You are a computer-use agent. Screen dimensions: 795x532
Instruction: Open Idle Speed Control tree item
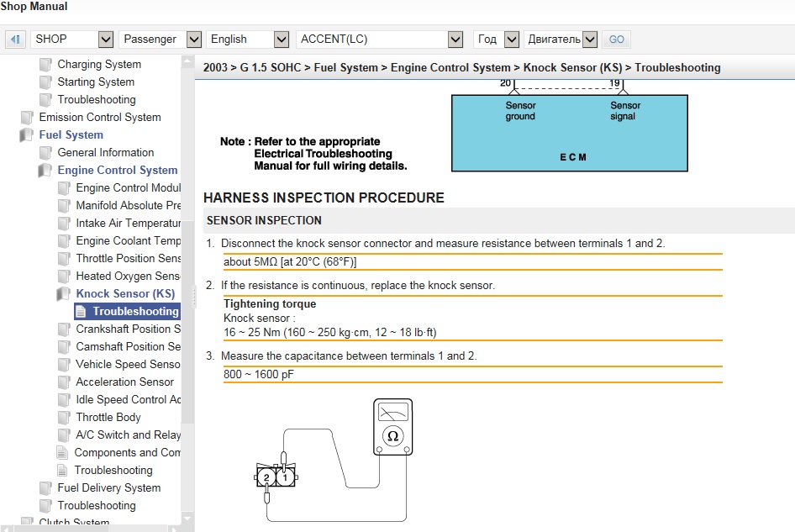pos(128,399)
